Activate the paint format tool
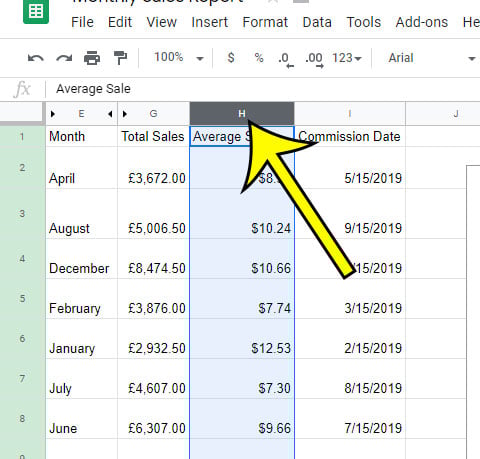This screenshot has height=459, width=480. (x=120, y=58)
